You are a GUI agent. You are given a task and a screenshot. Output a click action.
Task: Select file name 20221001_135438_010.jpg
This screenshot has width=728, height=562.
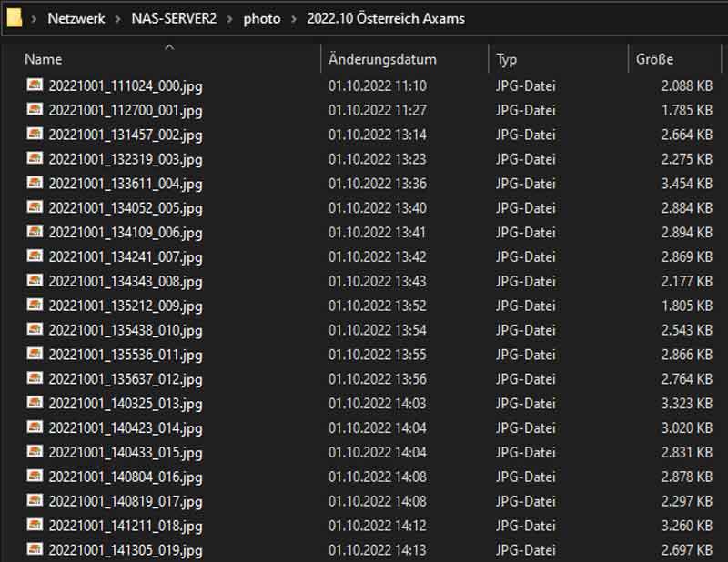[126, 331]
